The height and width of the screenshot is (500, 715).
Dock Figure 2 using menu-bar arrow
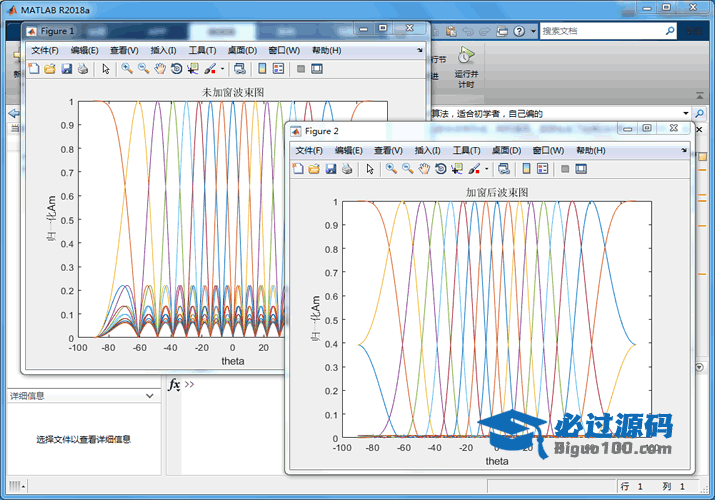(x=684, y=150)
